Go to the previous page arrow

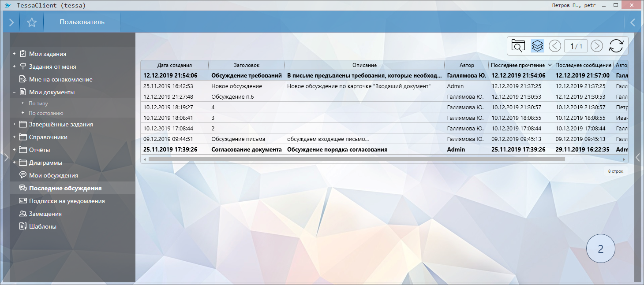555,46
